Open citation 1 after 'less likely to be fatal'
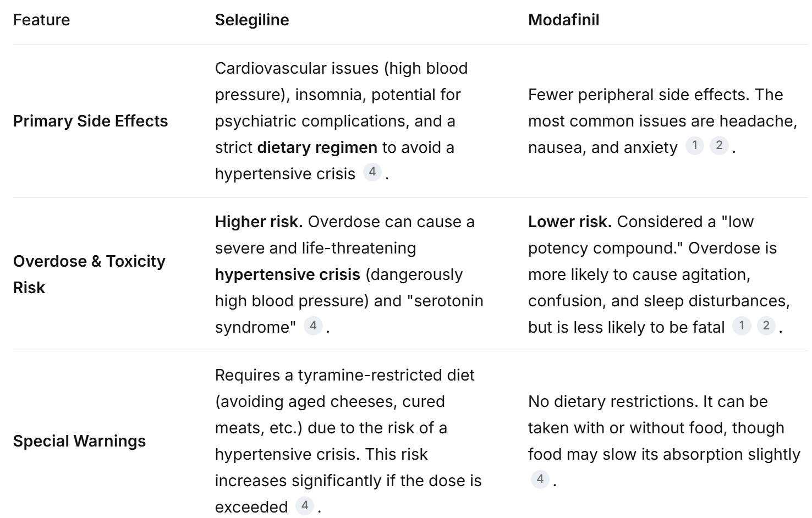This screenshot has height=518, width=812. pos(742,326)
